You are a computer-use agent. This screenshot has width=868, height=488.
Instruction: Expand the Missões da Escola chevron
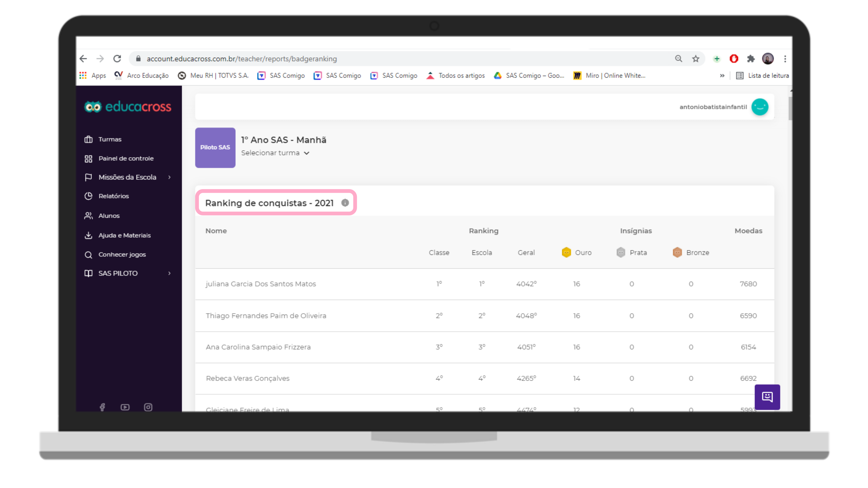[x=170, y=177]
